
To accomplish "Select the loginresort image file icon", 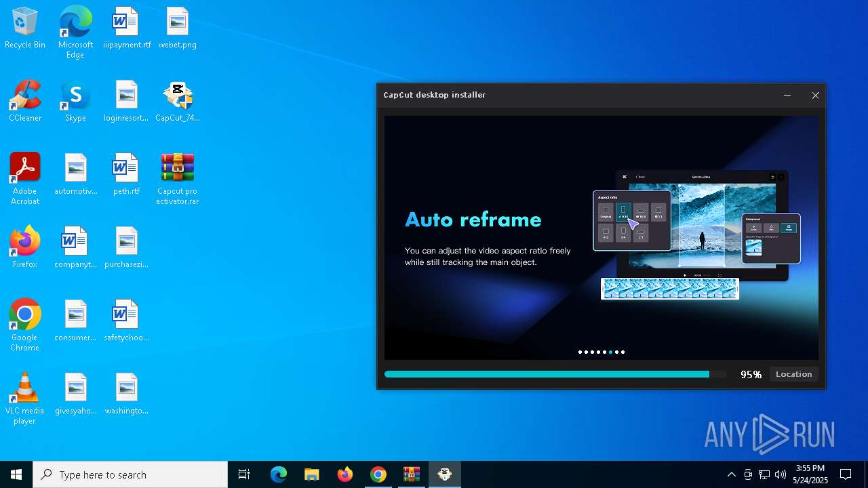I will (127, 102).
